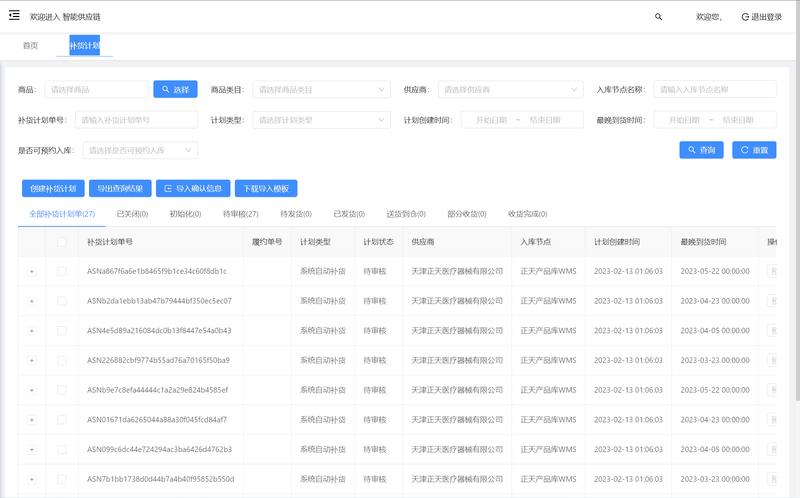Open the 是否可预约入库 dropdown
Viewport: 800px width, 498px height.
click(x=140, y=151)
